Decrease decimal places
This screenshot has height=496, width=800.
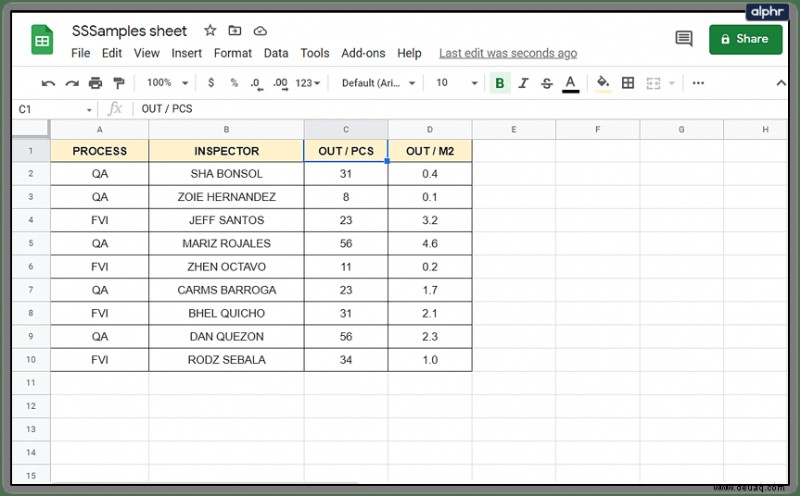[257, 84]
